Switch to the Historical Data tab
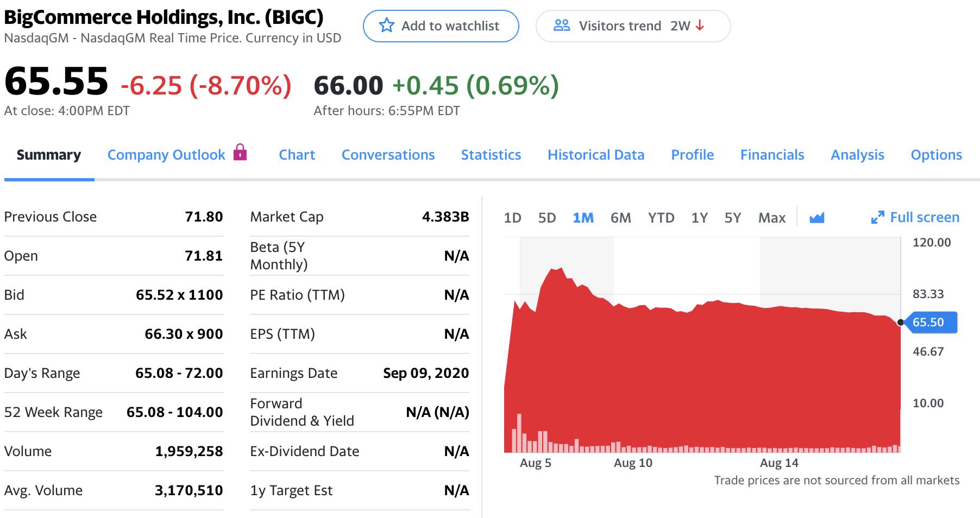 click(596, 155)
